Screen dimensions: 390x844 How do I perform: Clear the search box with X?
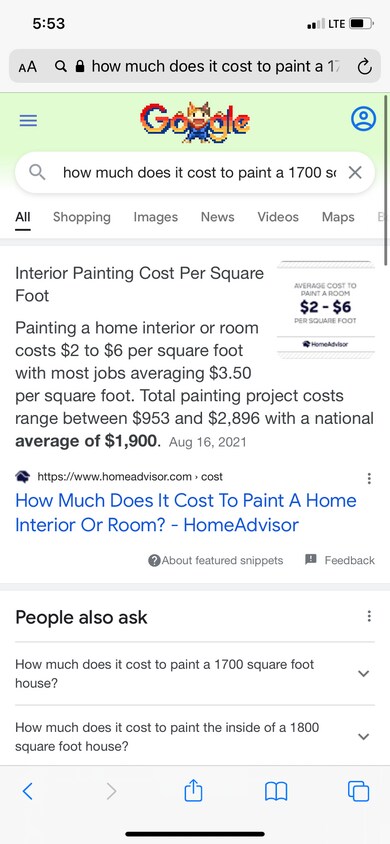click(x=355, y=173)
